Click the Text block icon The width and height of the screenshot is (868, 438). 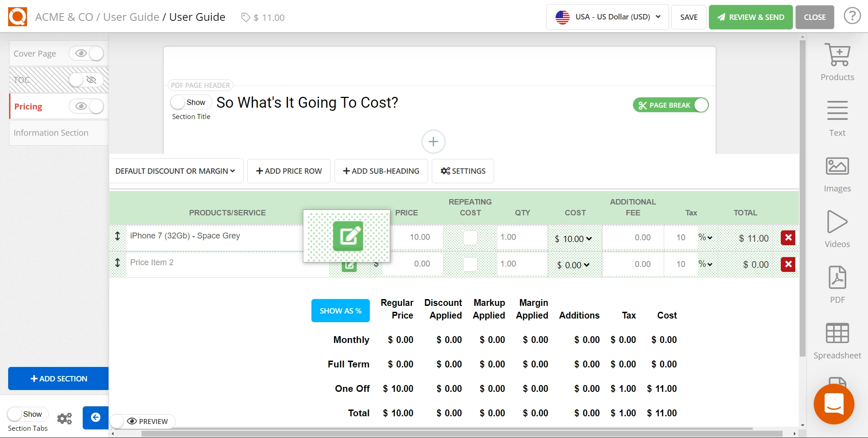point(837,111)
